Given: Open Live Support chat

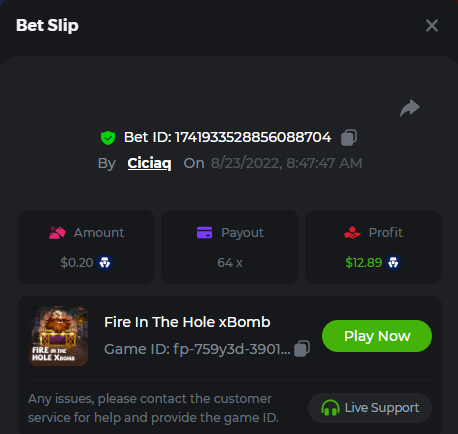Looking at the screenshot, I should coord(370,408).
